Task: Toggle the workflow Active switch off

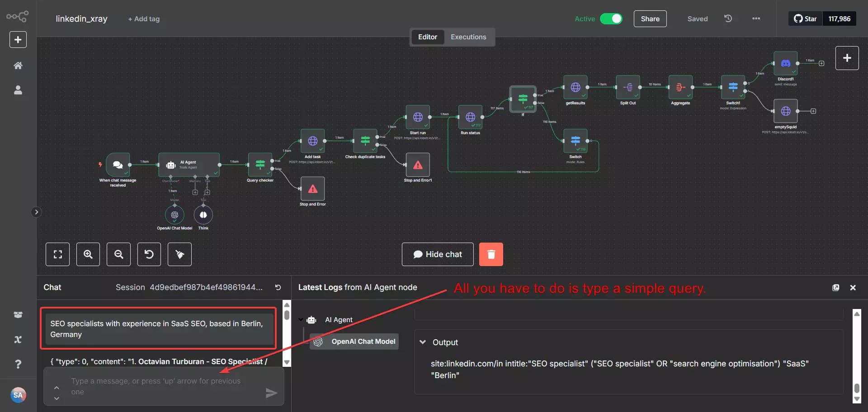Action: [612, 19]
